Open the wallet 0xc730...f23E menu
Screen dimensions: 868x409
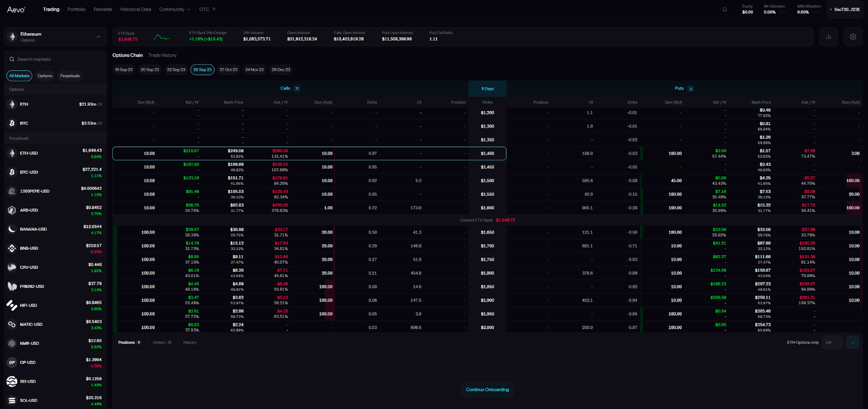tap(845, 9)
